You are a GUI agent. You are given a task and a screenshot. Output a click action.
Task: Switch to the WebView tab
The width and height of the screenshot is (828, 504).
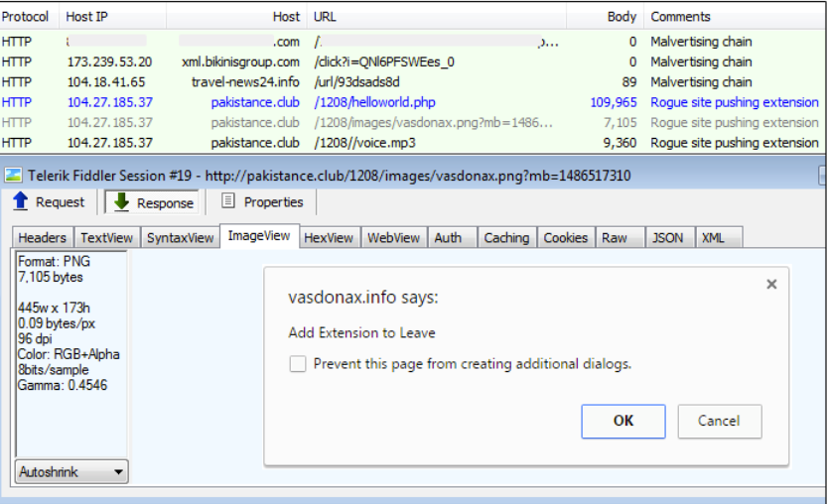(393, 238)
